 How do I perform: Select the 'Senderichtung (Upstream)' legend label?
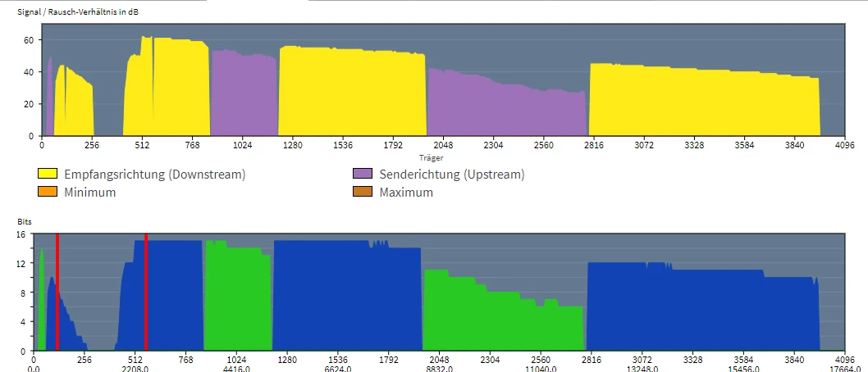click(452, 174)
